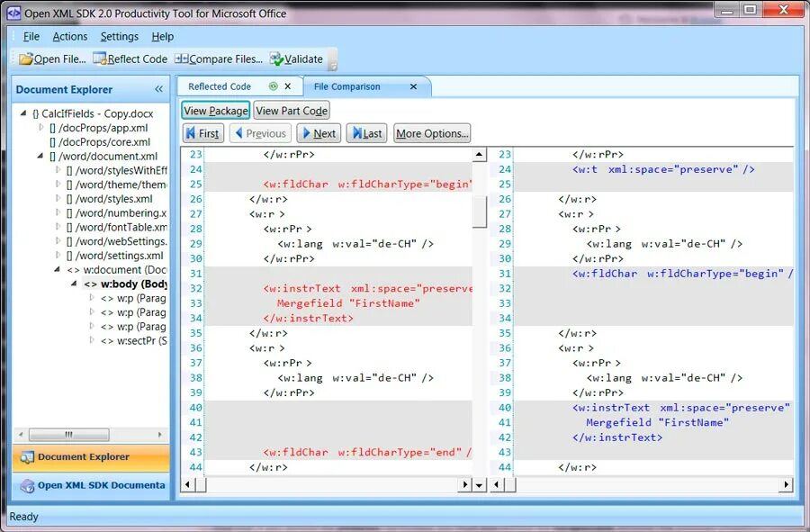This screenshot has height=532, width=810.
Task: Expand the /word/settings.xml node
Action: [x=58, y=255]
